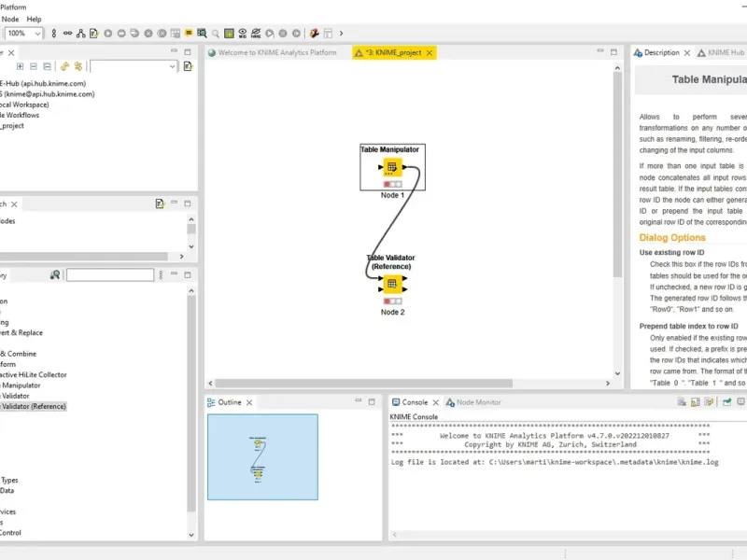
Task: Open the Node menu
Action: pos(10,19)
